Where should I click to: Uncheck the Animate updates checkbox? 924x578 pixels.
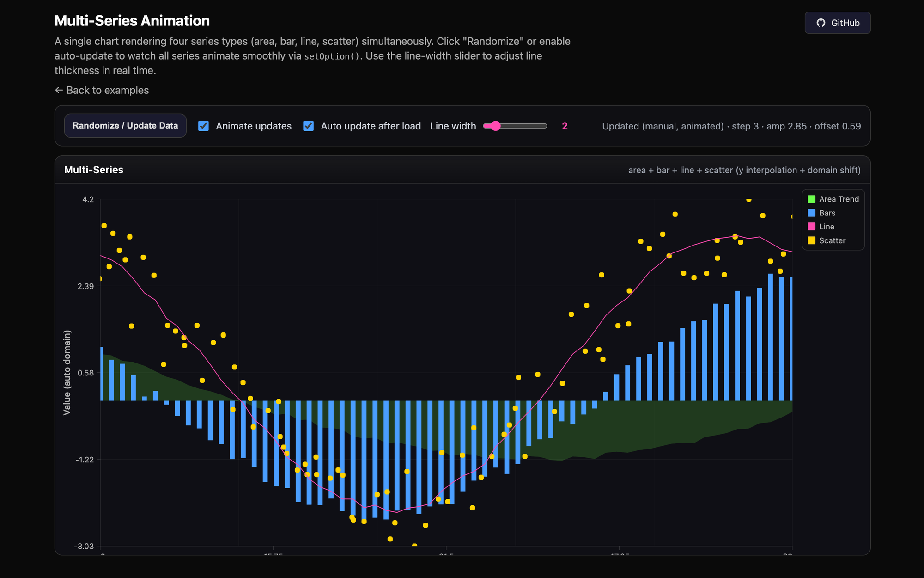point(203,126)
